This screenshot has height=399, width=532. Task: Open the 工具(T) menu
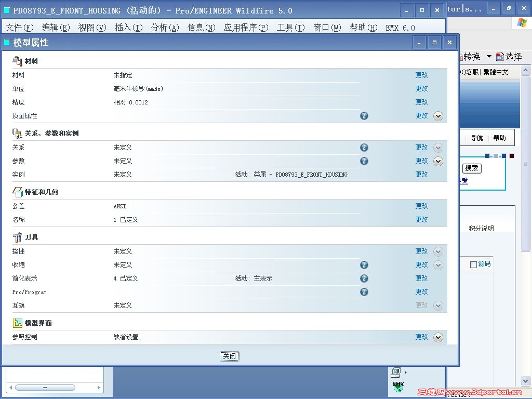[x=291, y=28]
